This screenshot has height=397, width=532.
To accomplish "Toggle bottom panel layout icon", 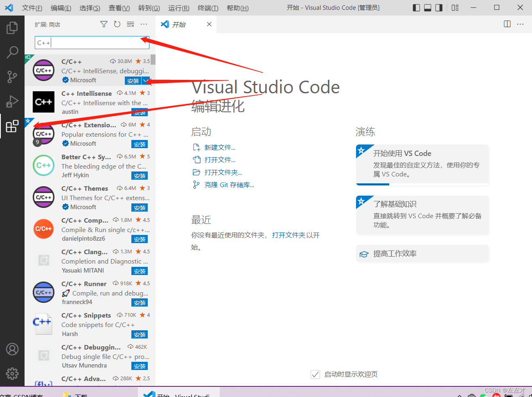I will [x=428, y=8].
